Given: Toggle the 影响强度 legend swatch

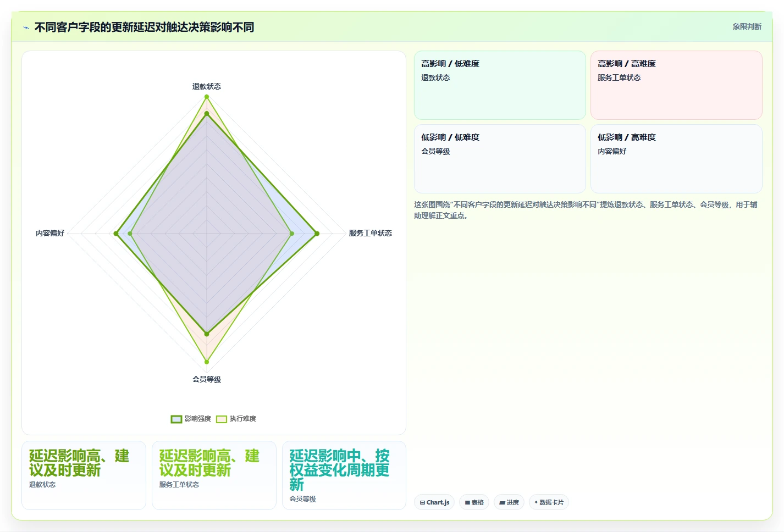Looking at the screenshot, I should pos(176,419).
